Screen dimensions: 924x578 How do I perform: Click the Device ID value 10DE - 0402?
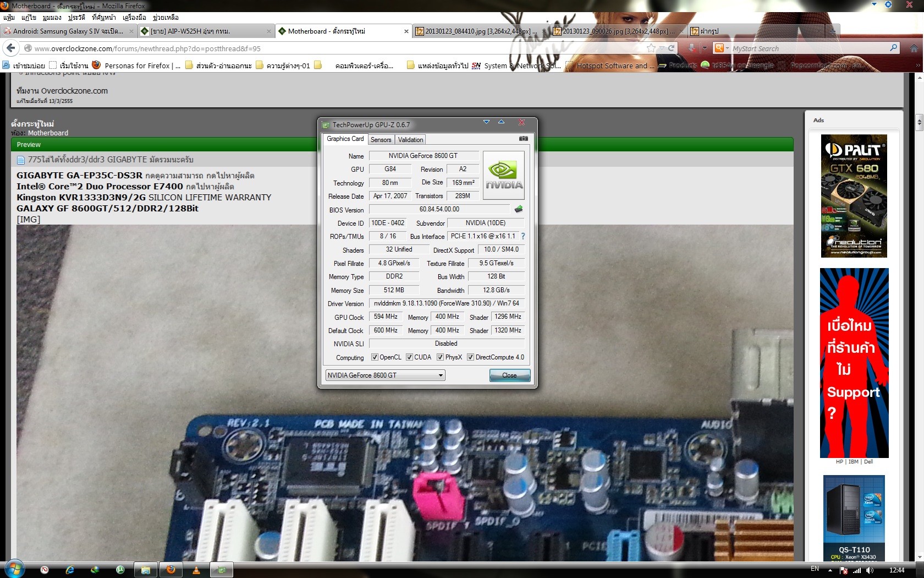[x=388, y=223]
